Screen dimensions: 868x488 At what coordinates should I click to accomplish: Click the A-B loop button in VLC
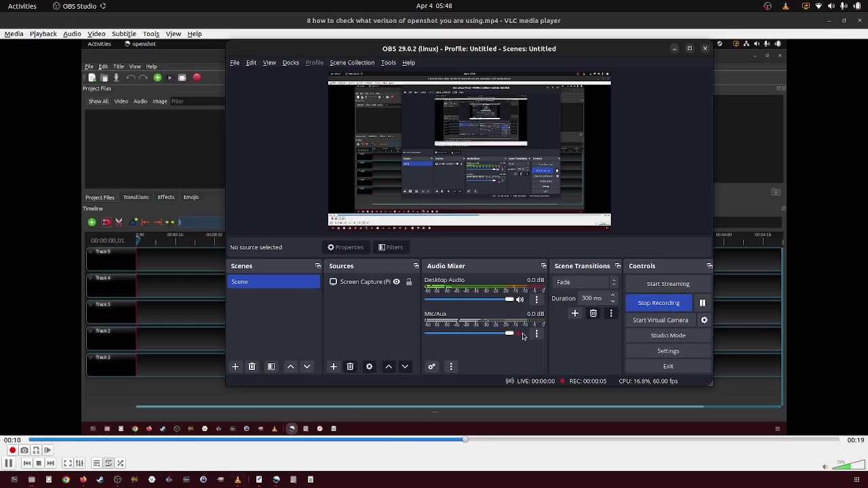coord(36,450)
